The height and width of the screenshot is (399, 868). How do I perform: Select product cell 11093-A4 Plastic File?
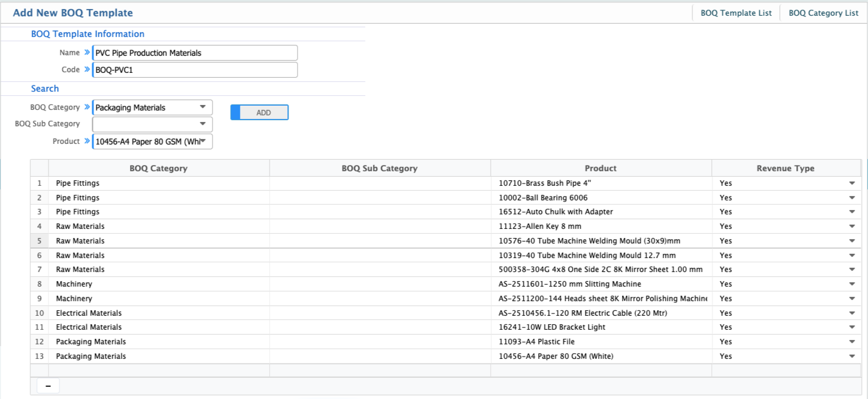pyautogui.click(x=601, y=342)
